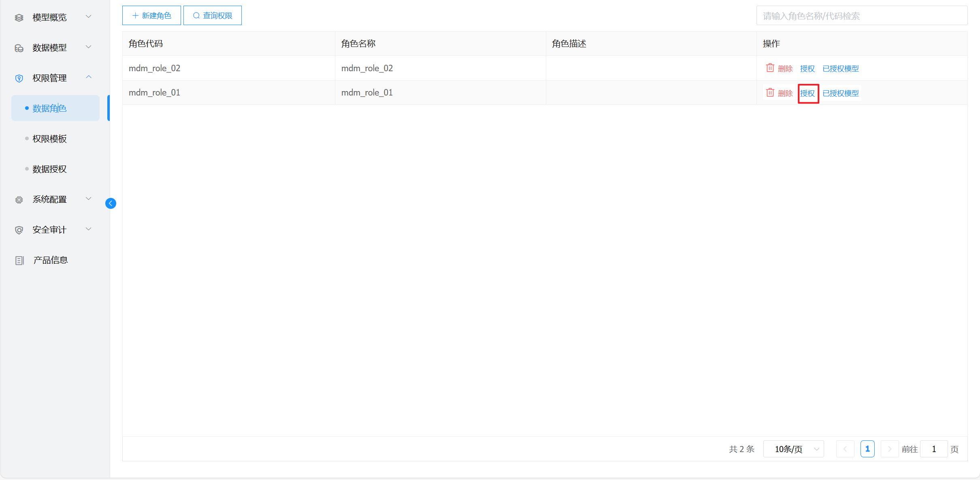
Task: Click the 新建角色 button
Action: (151, 15)
